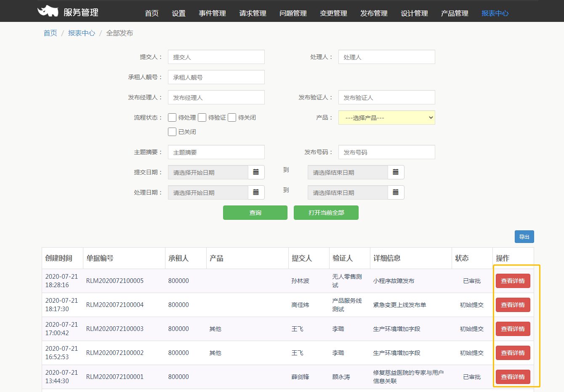
Task: Go to 首页 in top navigation
Action: (152, 13)
